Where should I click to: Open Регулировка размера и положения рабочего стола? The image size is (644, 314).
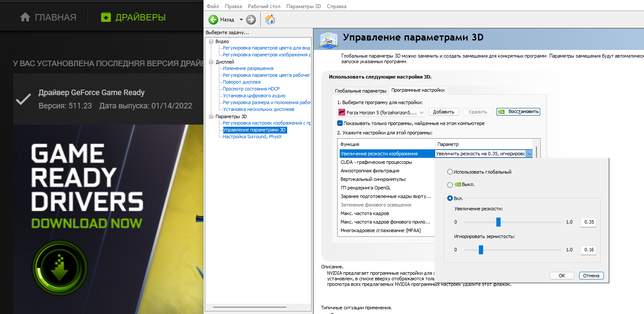(266, 102)
